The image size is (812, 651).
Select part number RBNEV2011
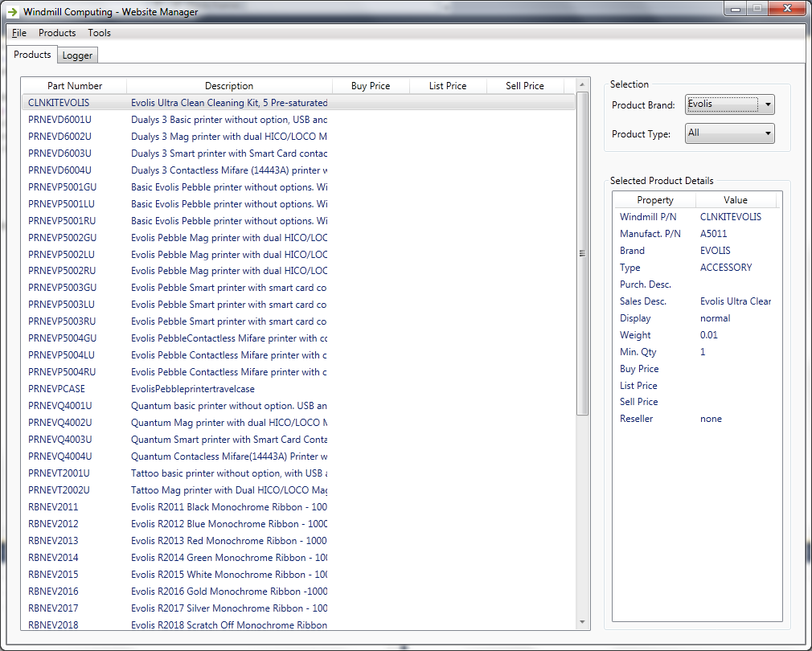(x=53, y=507)
